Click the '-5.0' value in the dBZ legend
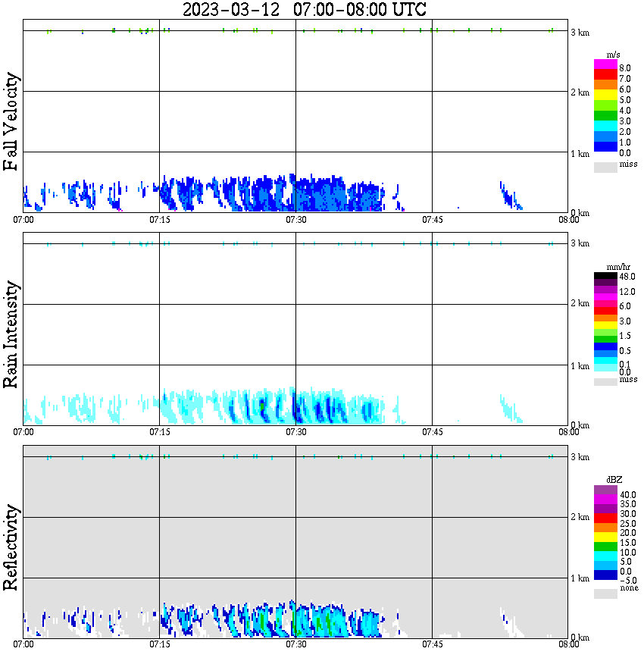The height and width of the screenshot is (658, 644). click(x=627, y=581)
